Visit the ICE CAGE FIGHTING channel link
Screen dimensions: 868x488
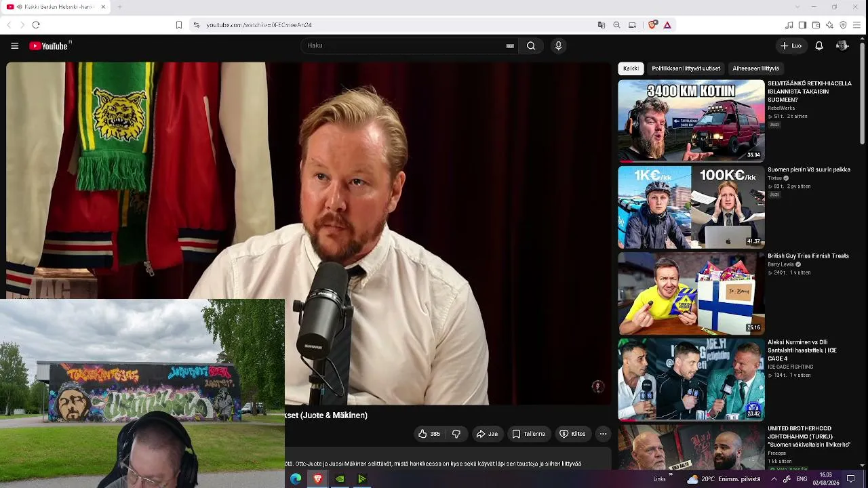coord(790,367)
